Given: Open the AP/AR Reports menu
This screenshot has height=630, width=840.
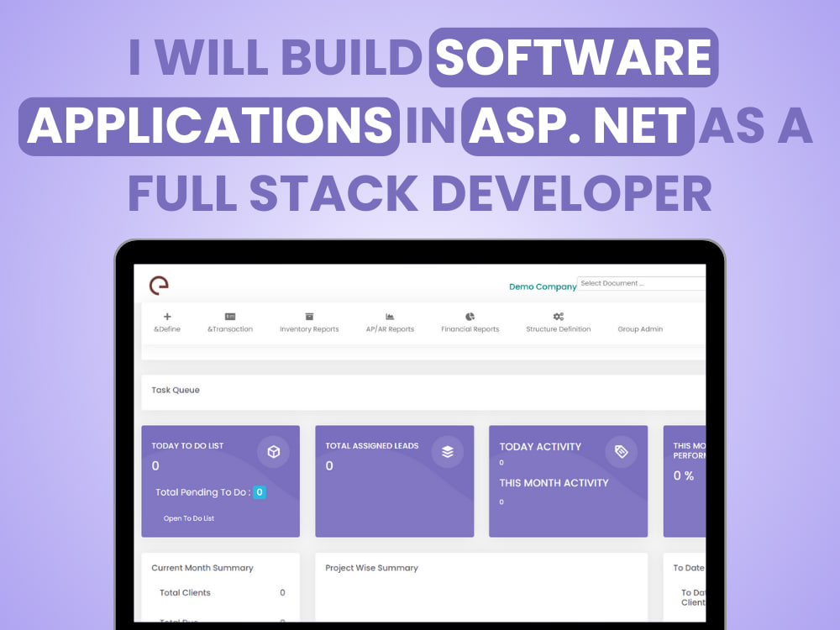Looking at the screenshot, I should (x=390, y=329).
